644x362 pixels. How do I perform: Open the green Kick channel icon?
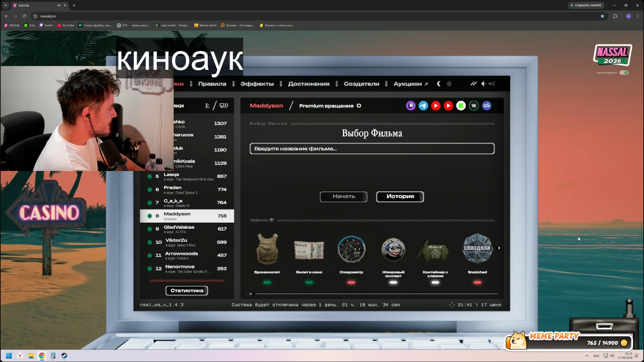[461, 106]
